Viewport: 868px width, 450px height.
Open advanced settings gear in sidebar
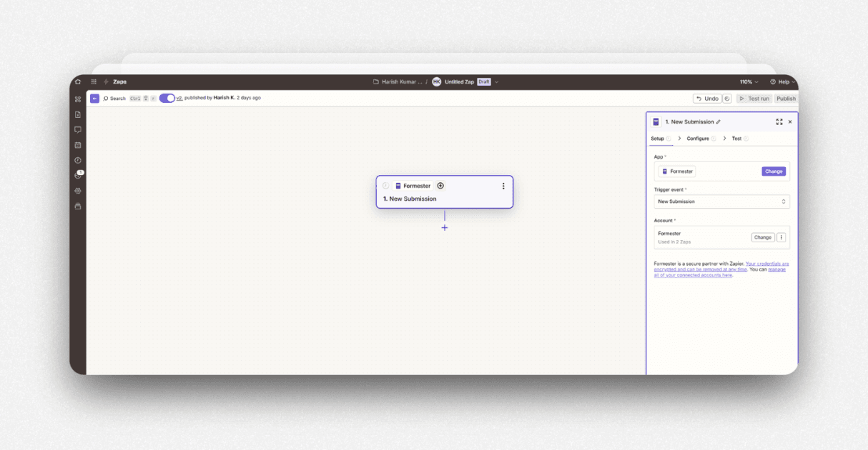(x=78, y=191)
